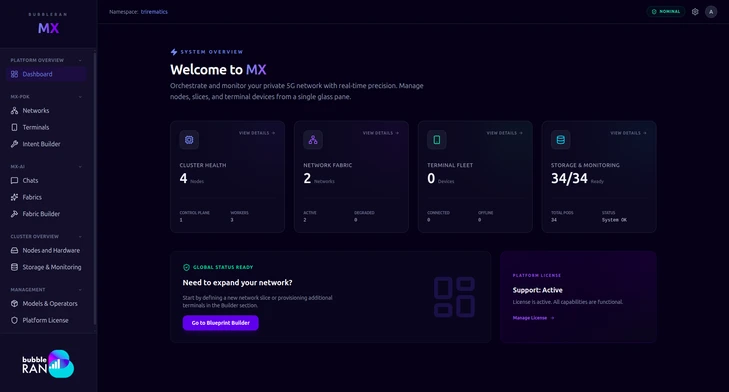Collapse the Platform Overview section chevron
Screen dimensions: 729x392
click(80, 60)
